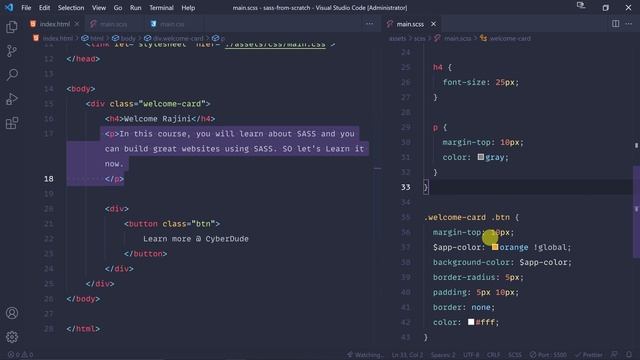Open the Selection menu

[x=71, y=8]
